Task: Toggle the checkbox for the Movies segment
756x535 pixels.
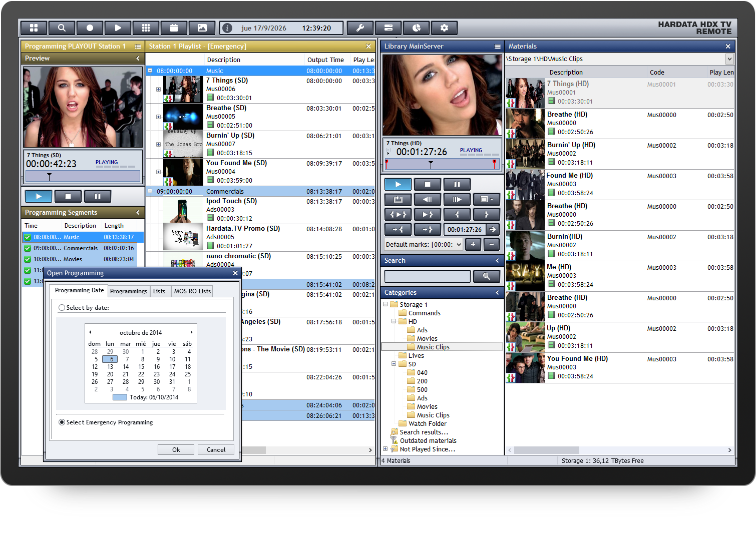Action: (28, 259)
